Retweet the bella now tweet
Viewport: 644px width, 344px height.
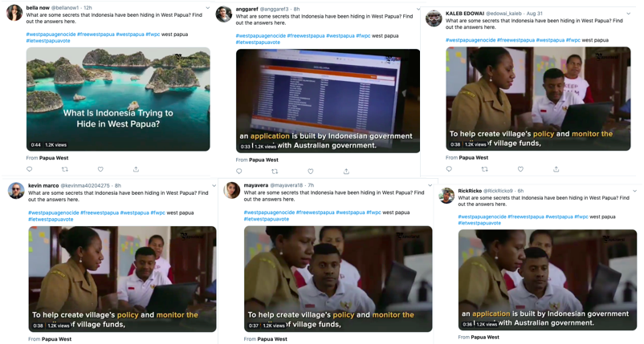point(65,169)
